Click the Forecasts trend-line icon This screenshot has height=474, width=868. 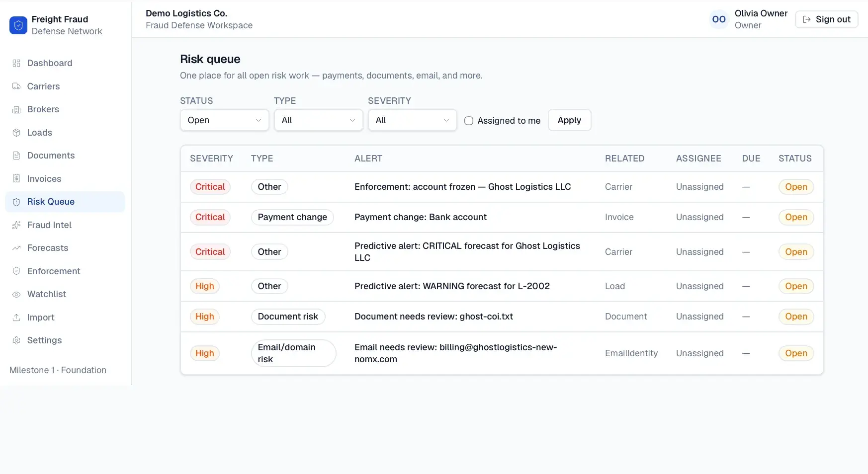tap(16, 248)
